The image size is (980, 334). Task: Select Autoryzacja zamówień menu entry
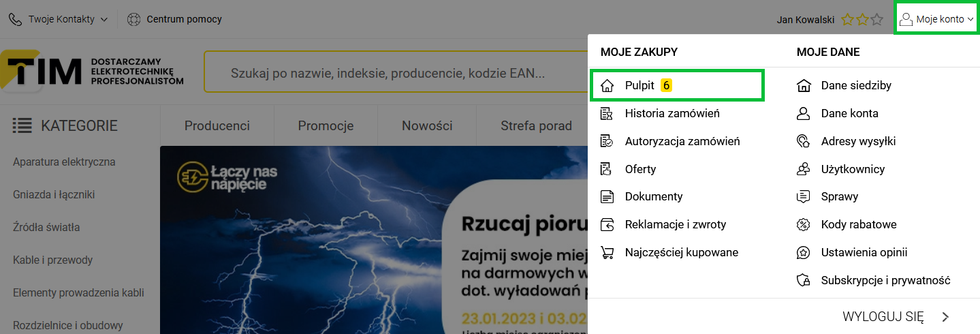[682, 141]
